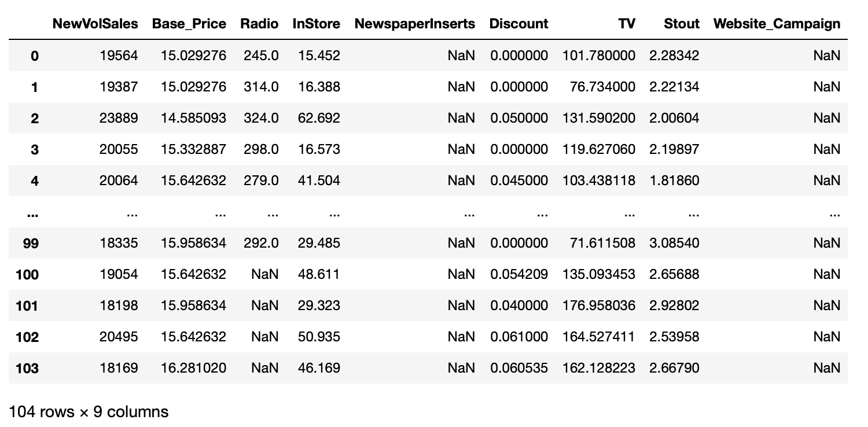Click NewVolSales value 19054
This screenshot has height=427, width=868.
pos(119,274)
